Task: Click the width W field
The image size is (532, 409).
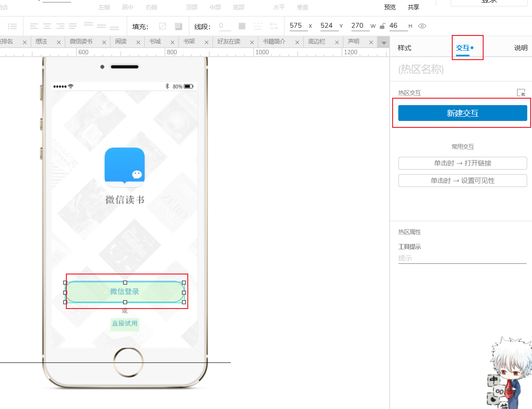Action: point(360,26)
